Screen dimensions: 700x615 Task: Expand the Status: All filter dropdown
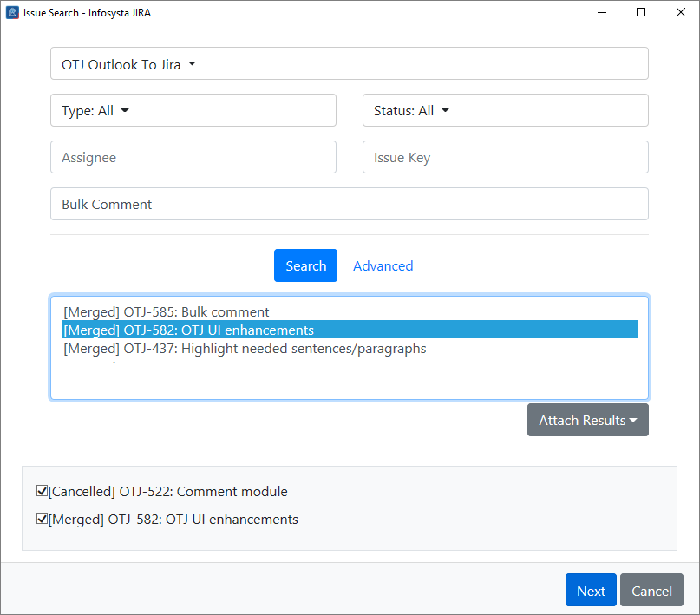click(411, 111)
